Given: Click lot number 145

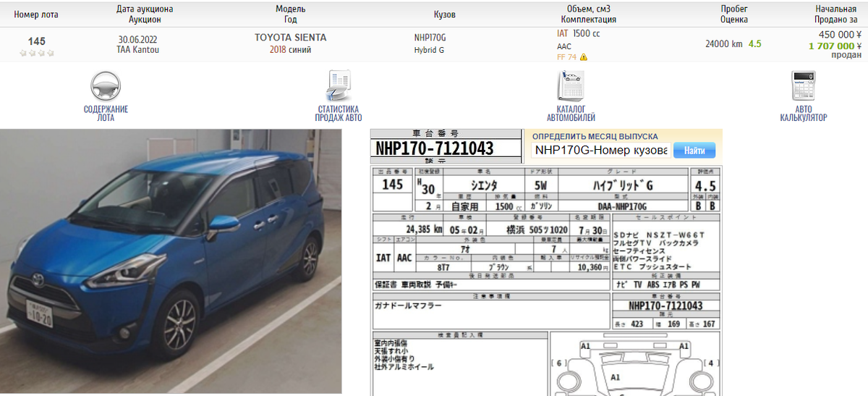Looking at the screenshot, I should point(36,41).
